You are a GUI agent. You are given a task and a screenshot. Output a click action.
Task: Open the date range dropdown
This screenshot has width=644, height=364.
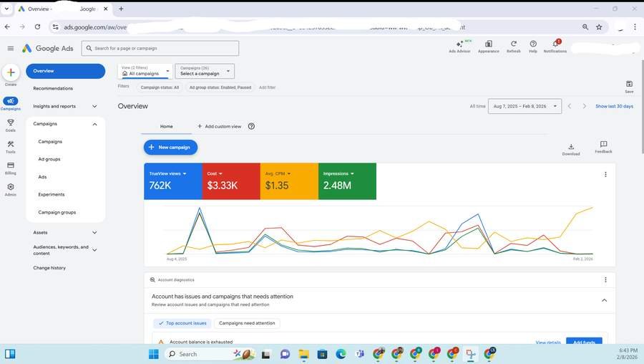pos(525,106)
